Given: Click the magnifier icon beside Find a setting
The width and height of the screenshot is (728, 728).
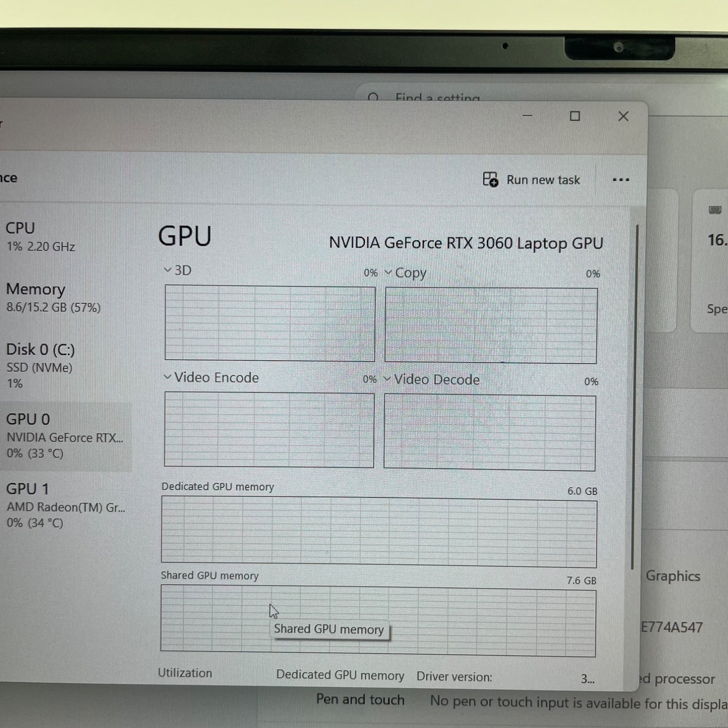Looking at the screenshot, I should click(x=373, y=98).
